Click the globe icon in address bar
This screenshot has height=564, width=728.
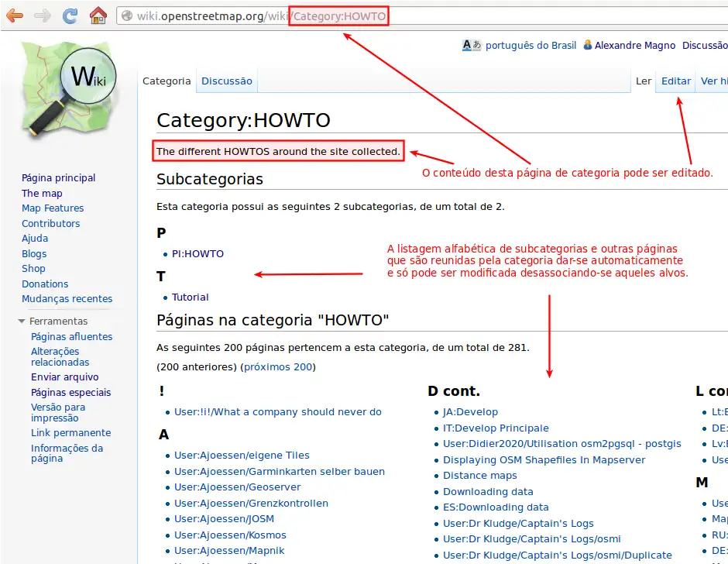coord(127,15)
